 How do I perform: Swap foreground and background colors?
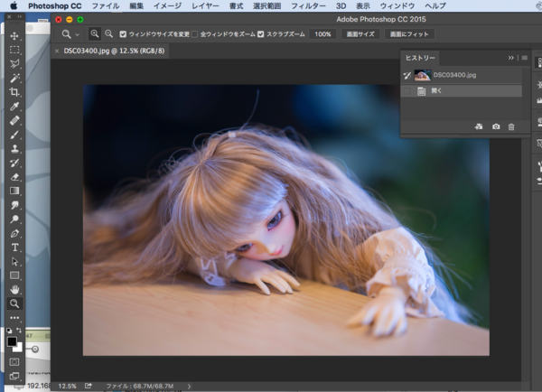pos(19,330)
